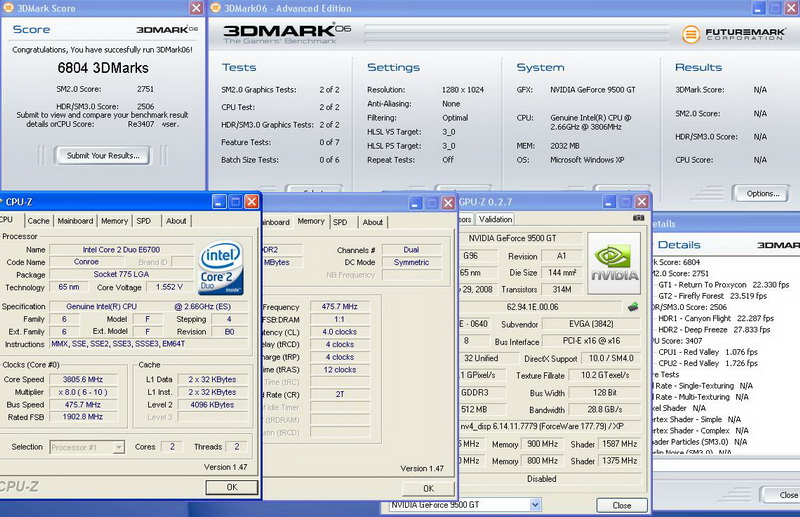
Task: Close the 3DMark Score window
Action: pyautogui.click(x=196, y=8)
